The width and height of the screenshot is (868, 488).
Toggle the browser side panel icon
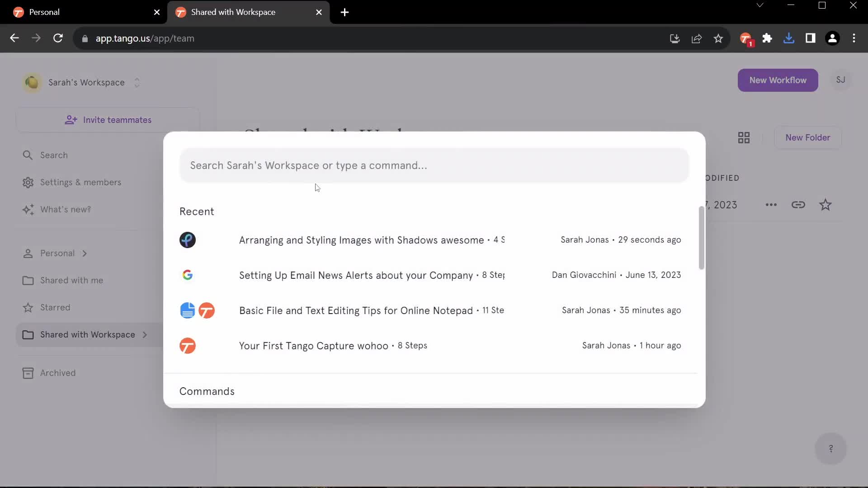(x=811, y=38)
